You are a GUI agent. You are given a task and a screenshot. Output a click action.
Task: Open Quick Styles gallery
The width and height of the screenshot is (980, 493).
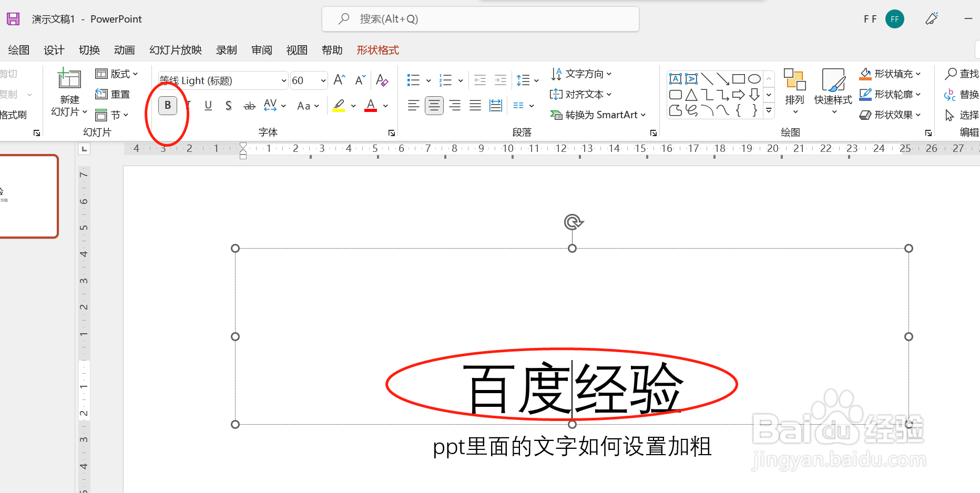(x=833, y=91)
